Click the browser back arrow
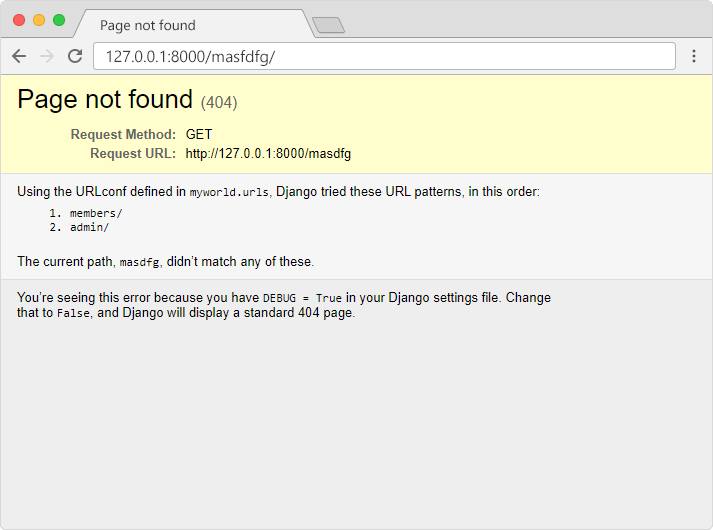 point(19,56)
